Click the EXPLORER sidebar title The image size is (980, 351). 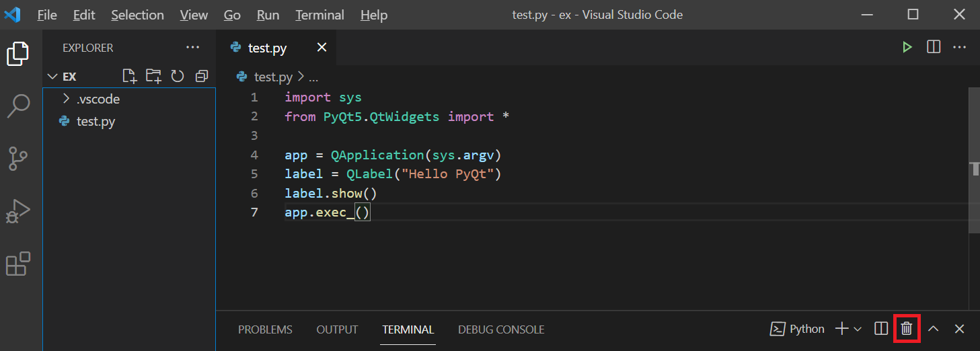(88, 48)
